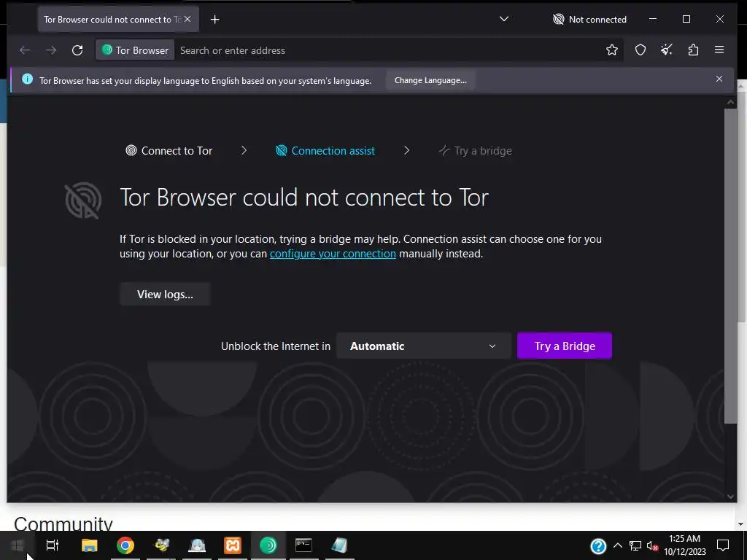Select the Connection assist breadcrumb
The image size is (747, 560).
(325, 151)
